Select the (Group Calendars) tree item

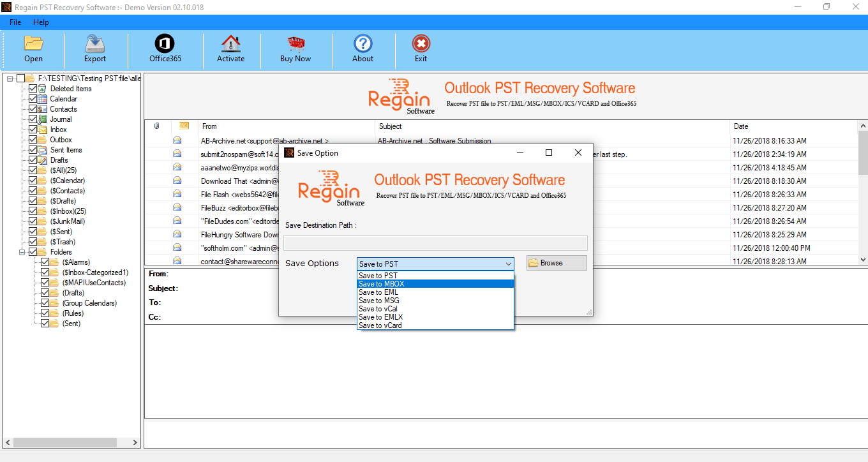point(89,303)
